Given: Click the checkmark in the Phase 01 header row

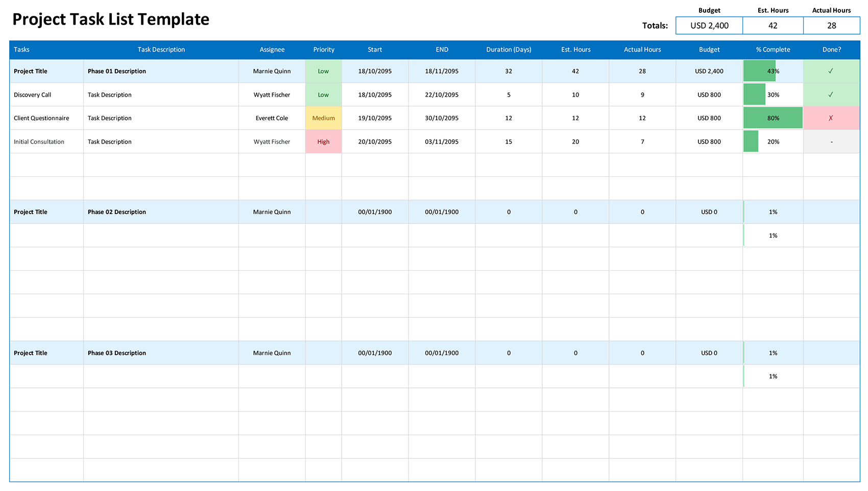Looking at the screenshot, I should coord(831,71).
